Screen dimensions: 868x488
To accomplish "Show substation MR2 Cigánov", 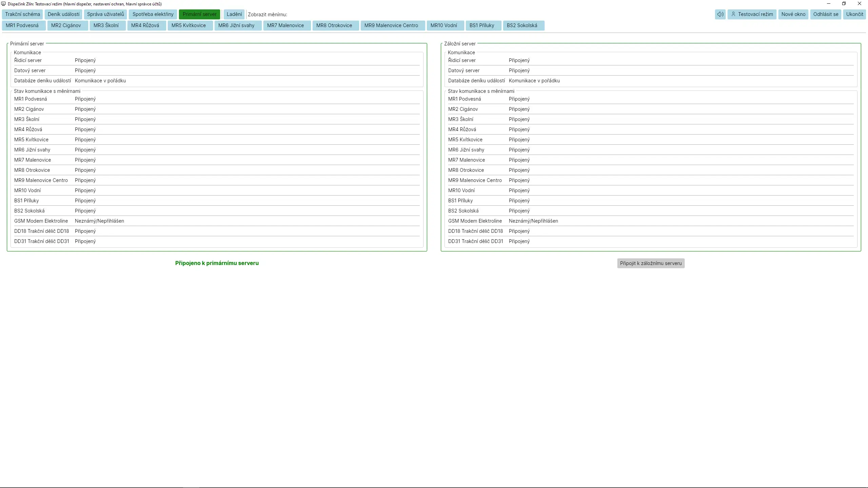I will (x=66, y=25).
